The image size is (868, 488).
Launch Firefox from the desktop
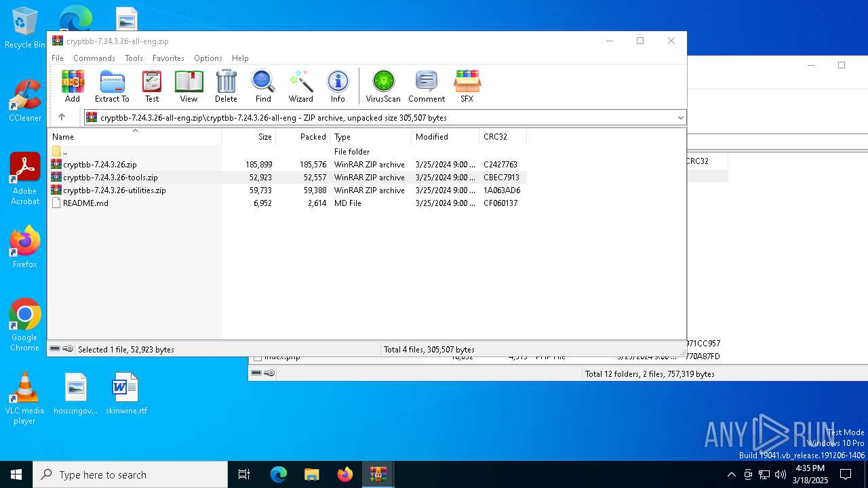coord(25,247)
